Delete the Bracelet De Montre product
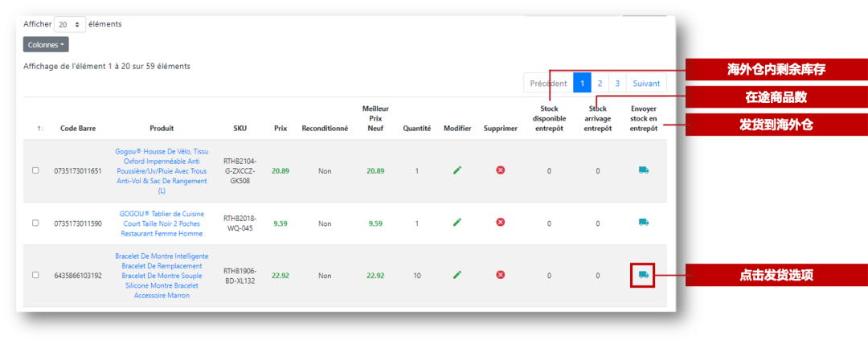This screenshot has width=868, height=344. pos(500,275)
